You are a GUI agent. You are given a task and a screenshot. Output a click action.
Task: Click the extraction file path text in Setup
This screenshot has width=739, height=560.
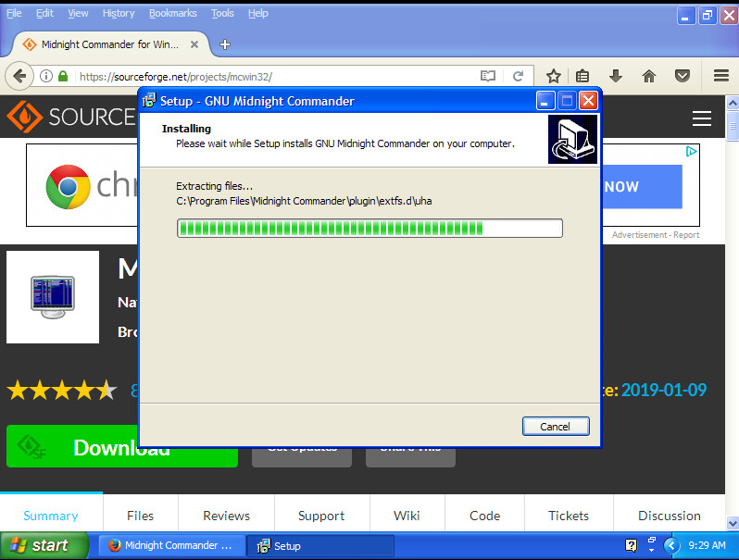pyautogui.click(x=304, y=201)
